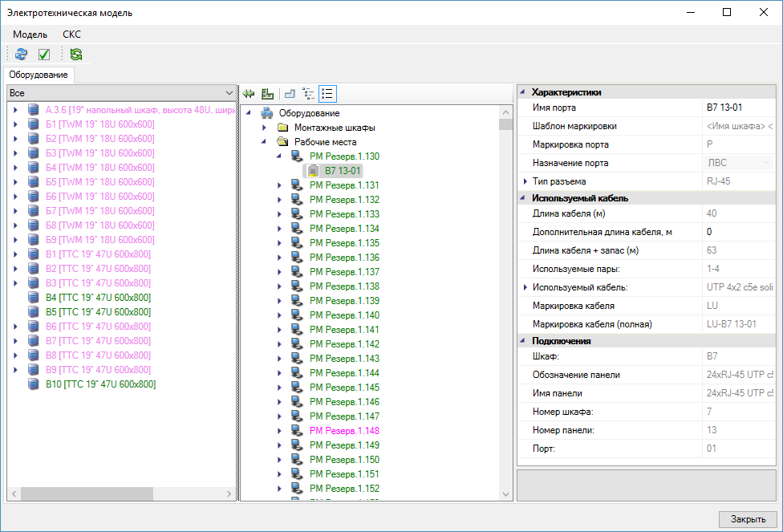Click the workstation icon of РМ Резерв.1.140

(x=298, y=315)
